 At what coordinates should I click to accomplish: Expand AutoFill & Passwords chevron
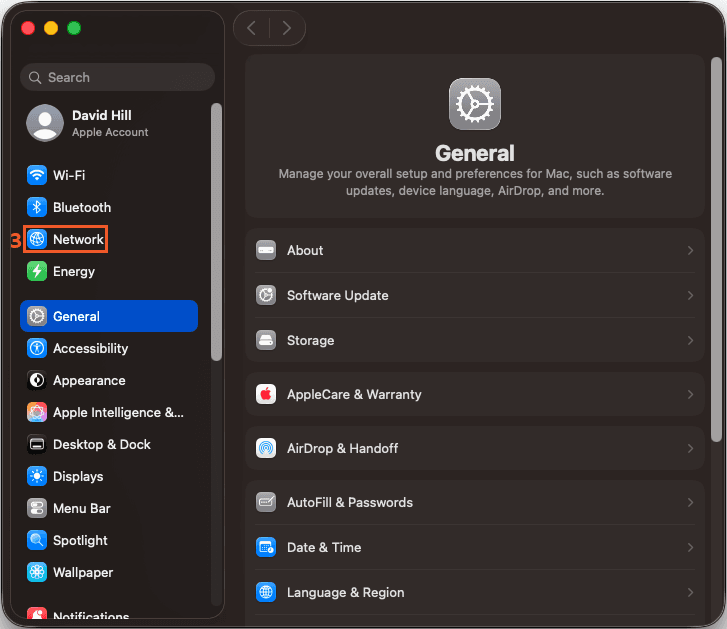coord(690,502)
